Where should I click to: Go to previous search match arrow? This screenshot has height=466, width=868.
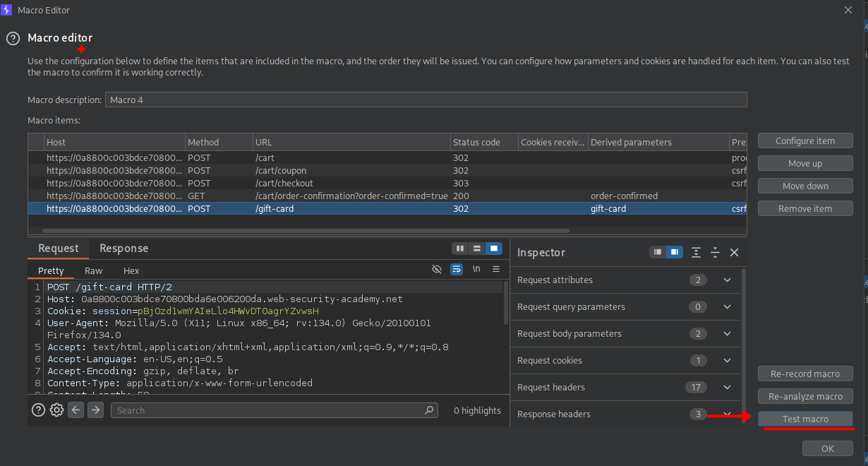point(76,410)
